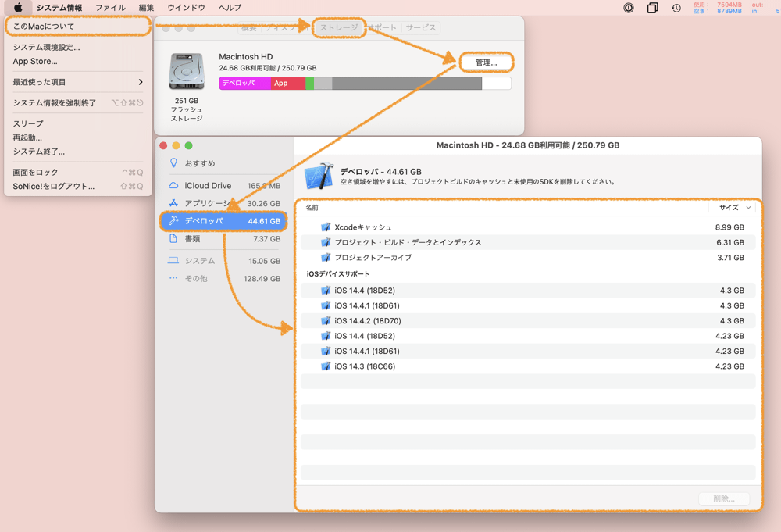The width and height of the screenshot is (781, 532).
Task: Click the アプリケーション app icon in sidebar
Action: pyautogui.click(x=173, y=203)
